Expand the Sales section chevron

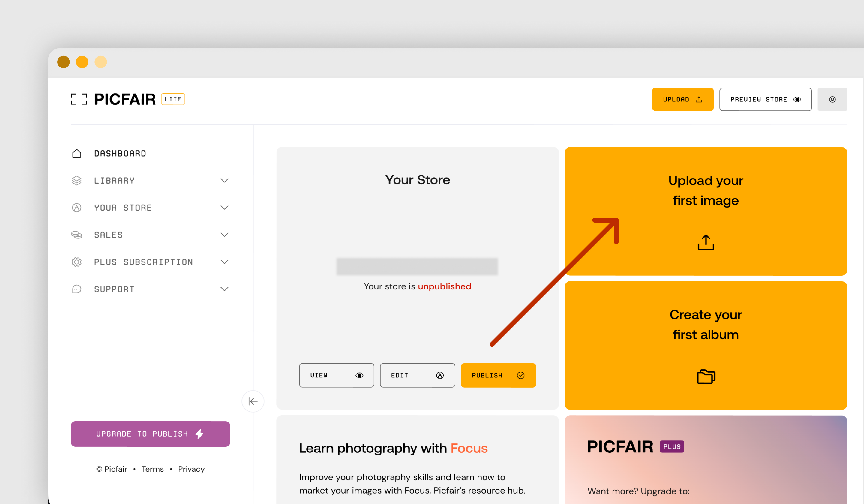(x=225, y=235)
